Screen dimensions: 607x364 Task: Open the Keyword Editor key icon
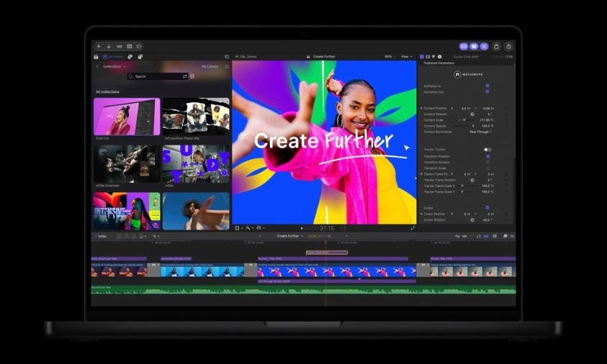pos(120,47)
